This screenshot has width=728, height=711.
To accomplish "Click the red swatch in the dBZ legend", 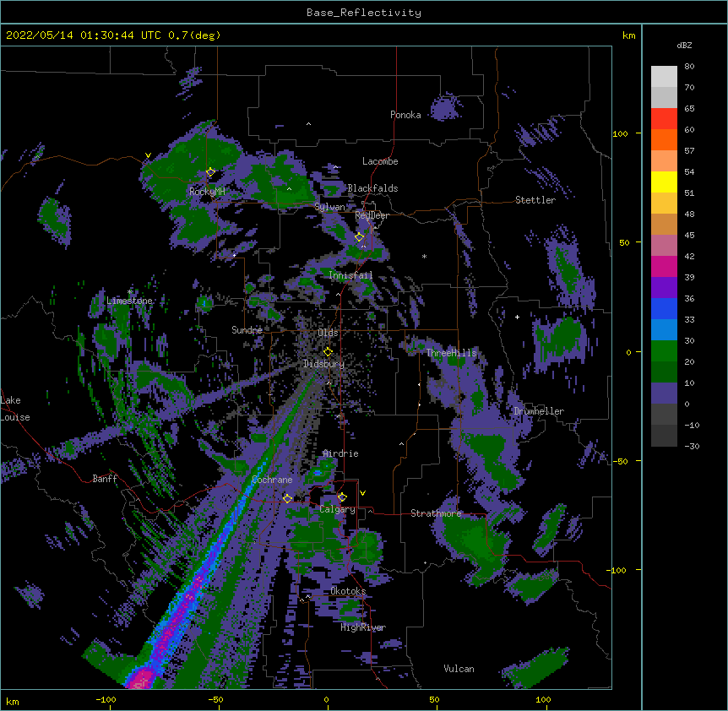I will pyautogui.click(x=664, y=118).
